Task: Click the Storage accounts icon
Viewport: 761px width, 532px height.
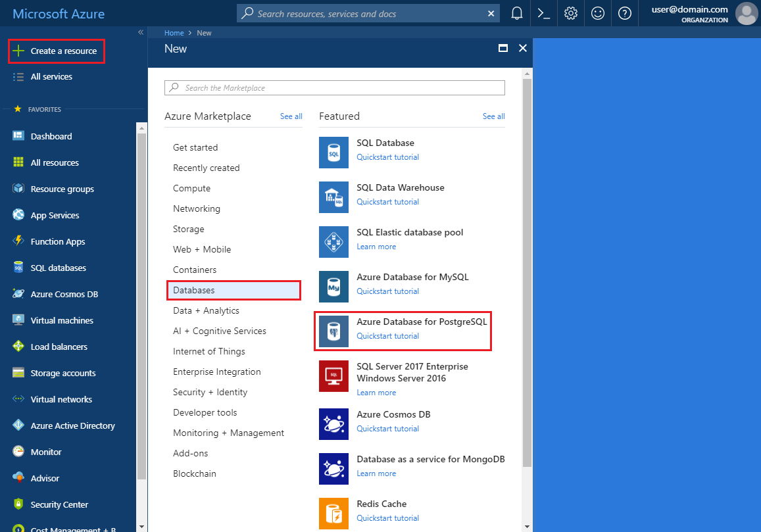Action: click(x=18, y=372)
